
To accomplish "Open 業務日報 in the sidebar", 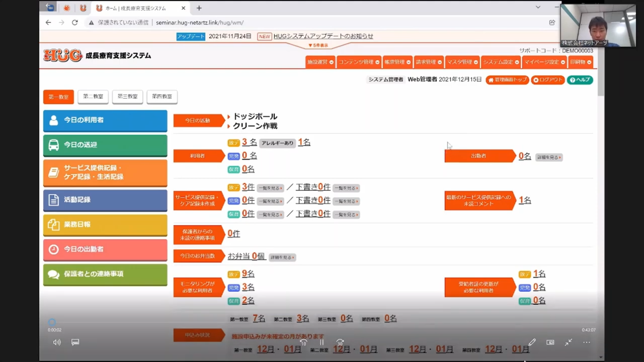I will [x=105, y=225].
